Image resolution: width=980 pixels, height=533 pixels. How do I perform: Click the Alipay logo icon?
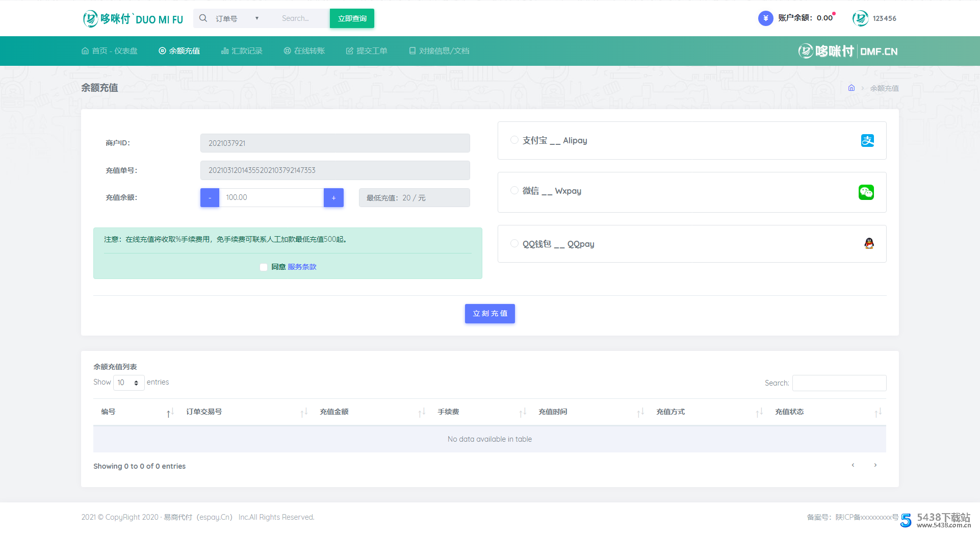pos(867,140)
